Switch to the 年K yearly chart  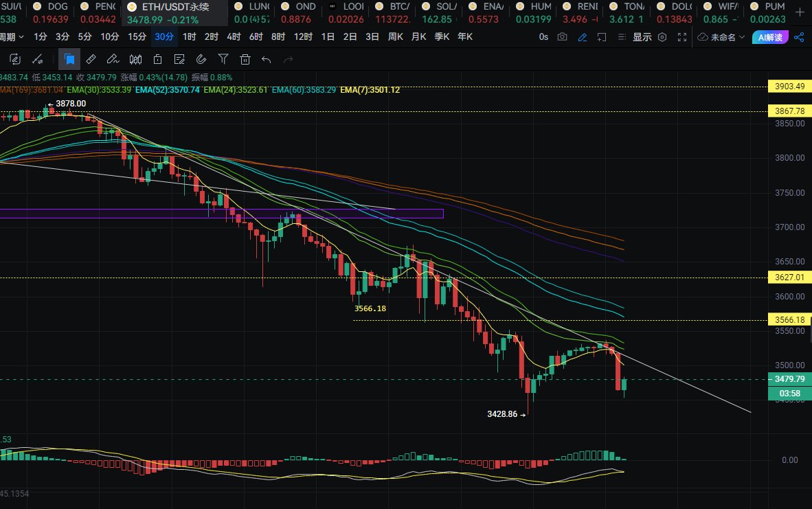[465, 37]
